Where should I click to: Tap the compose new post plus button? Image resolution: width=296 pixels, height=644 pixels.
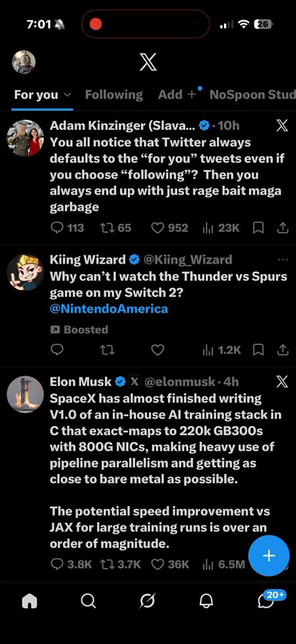coord(269,555)
